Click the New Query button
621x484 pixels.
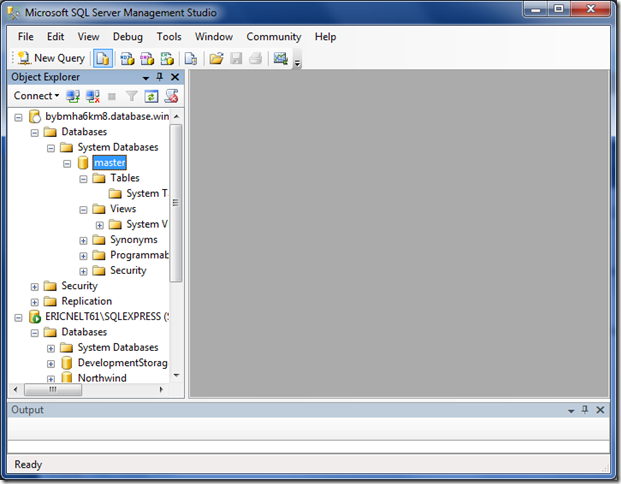[51, 58]
